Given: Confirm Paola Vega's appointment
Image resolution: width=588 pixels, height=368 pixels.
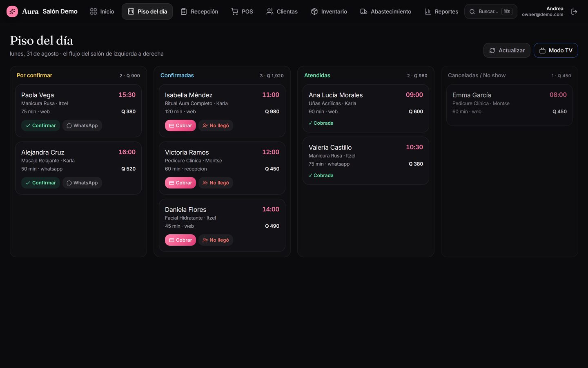Looking at the screenshot, I should pyautogui.click(x=40, y=126).
